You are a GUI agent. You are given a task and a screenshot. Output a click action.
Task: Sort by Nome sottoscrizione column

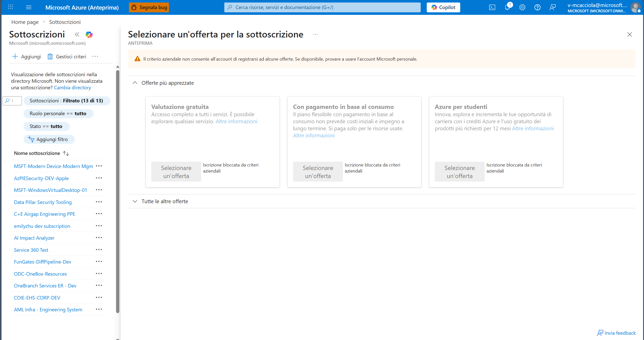[x=42, y=153]
